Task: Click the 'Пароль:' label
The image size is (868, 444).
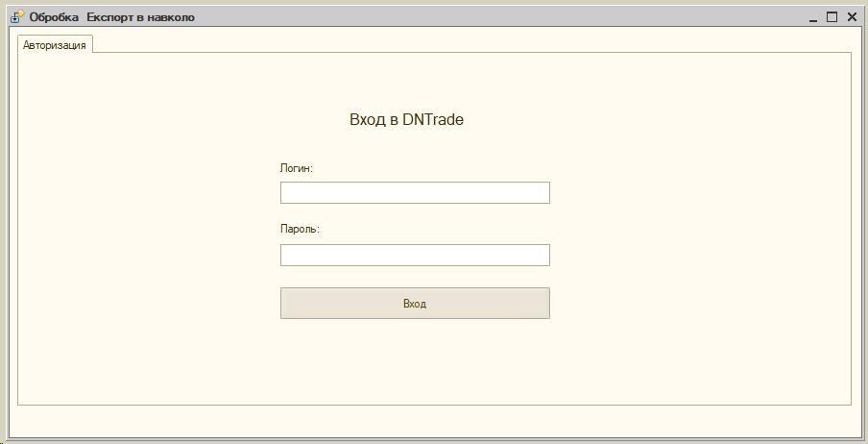Action: coord(300,229)
